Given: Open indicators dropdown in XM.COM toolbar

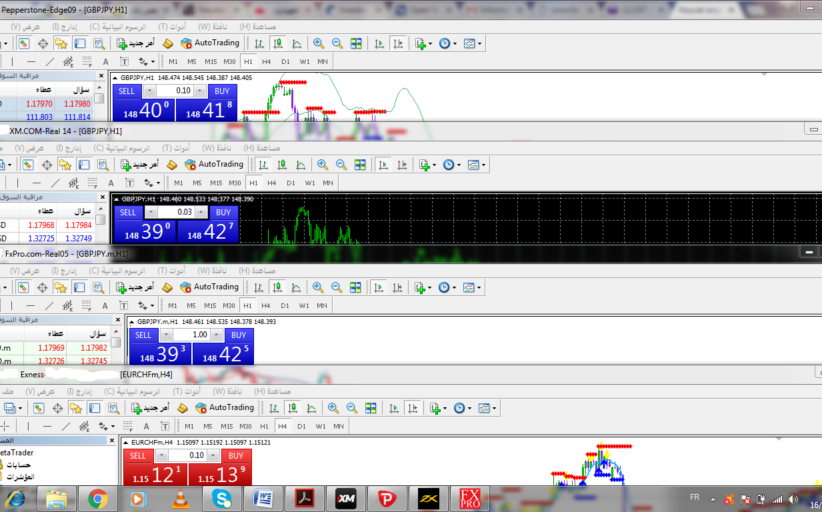Looking at the screenshot, I should 428,164.
